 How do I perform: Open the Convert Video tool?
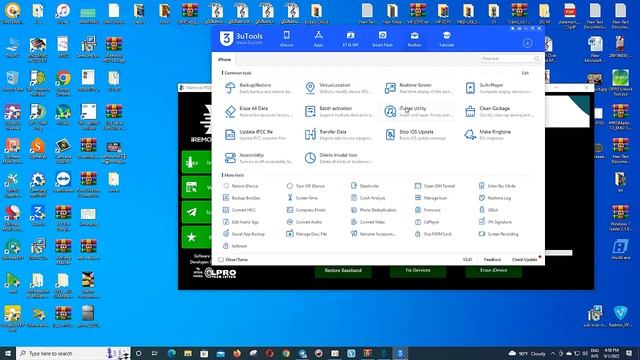click(368, 222)
